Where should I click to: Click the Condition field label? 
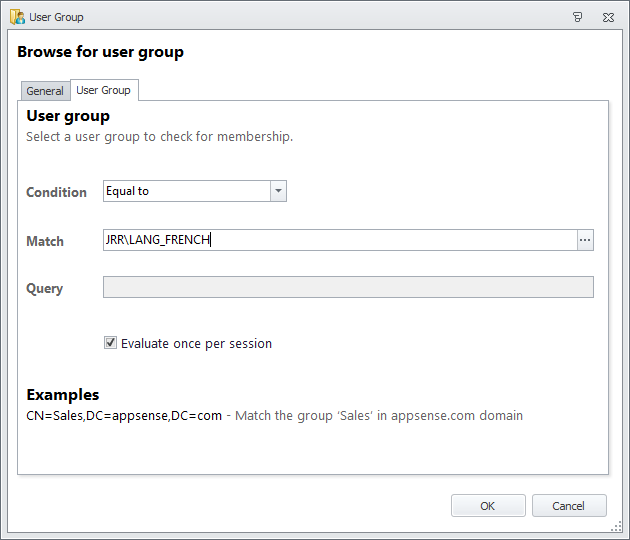pyautogui.click(x=56, y=192)
